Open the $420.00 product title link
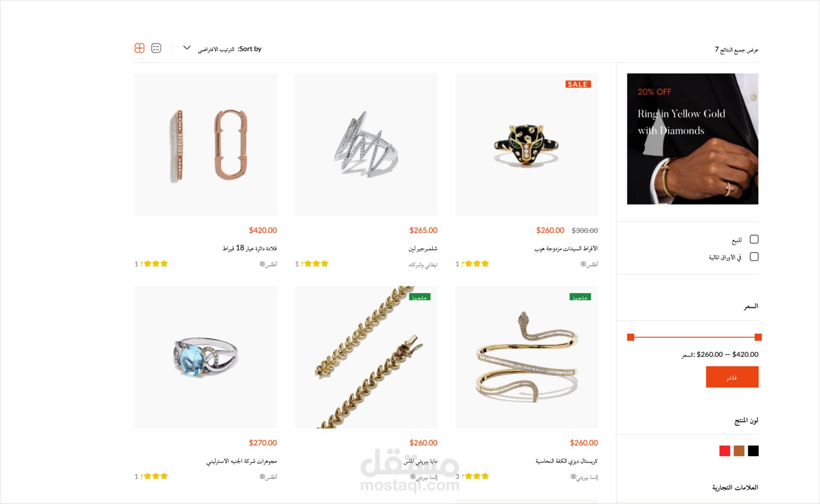Viewport: 820px width, 504px height. click(250, 248)
